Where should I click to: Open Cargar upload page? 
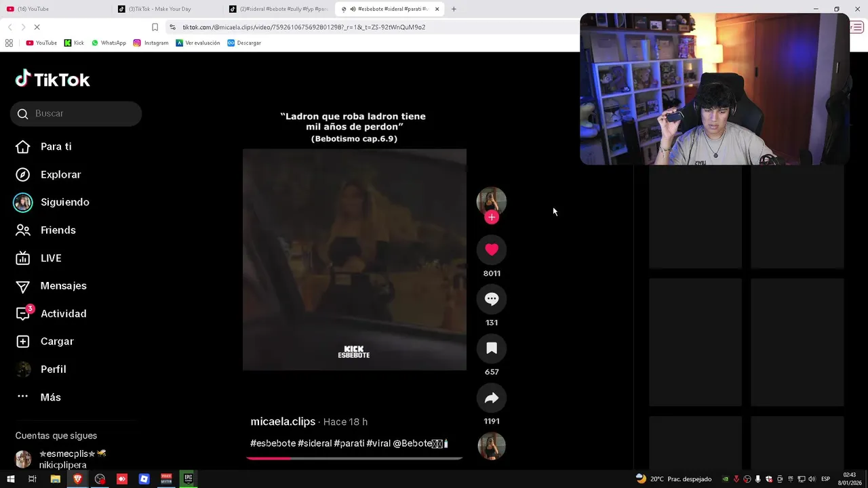coord(56,342)
